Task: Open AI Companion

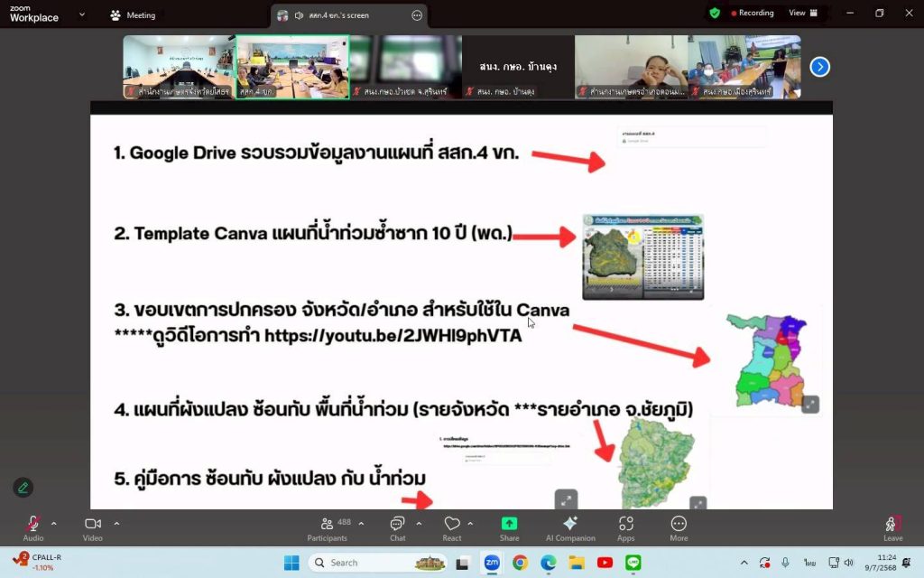Action: point(570,526)
